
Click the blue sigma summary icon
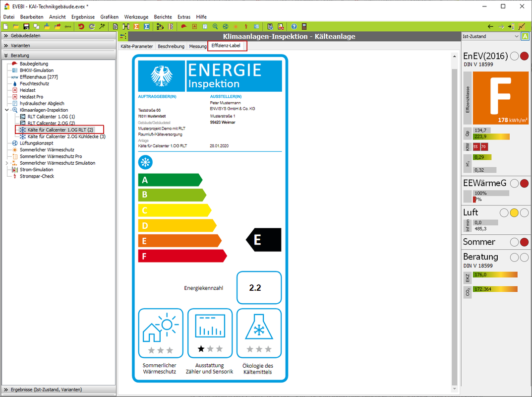point(147,26)
